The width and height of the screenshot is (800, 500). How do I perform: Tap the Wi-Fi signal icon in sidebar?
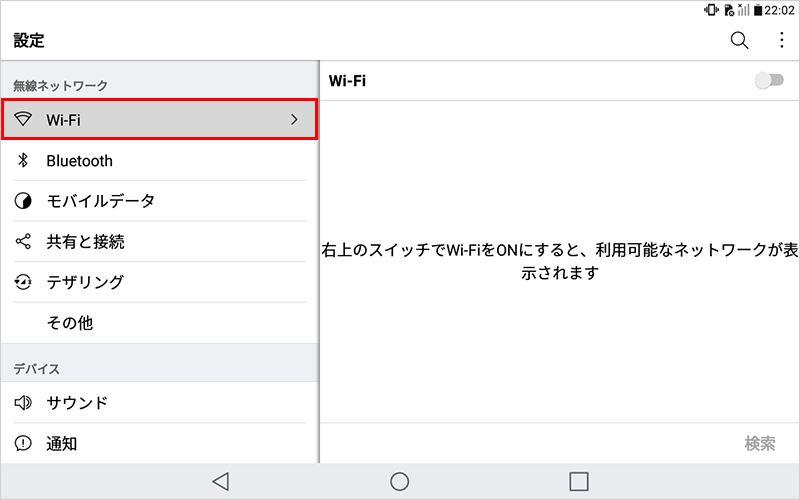23,119
